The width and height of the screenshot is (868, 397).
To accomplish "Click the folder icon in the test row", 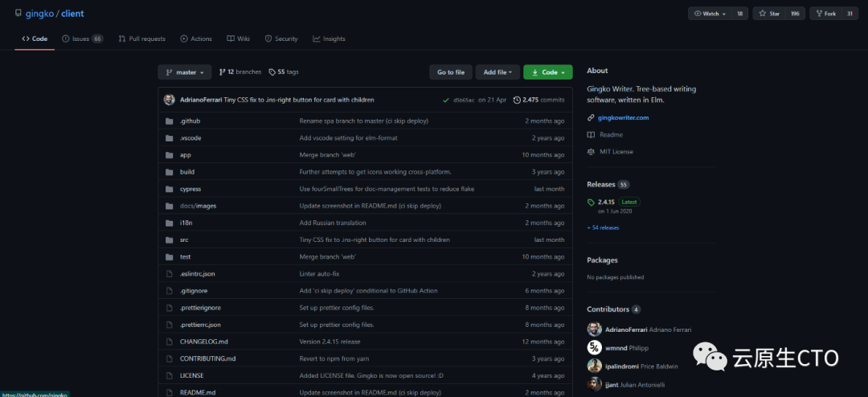I will coord(170,257).
